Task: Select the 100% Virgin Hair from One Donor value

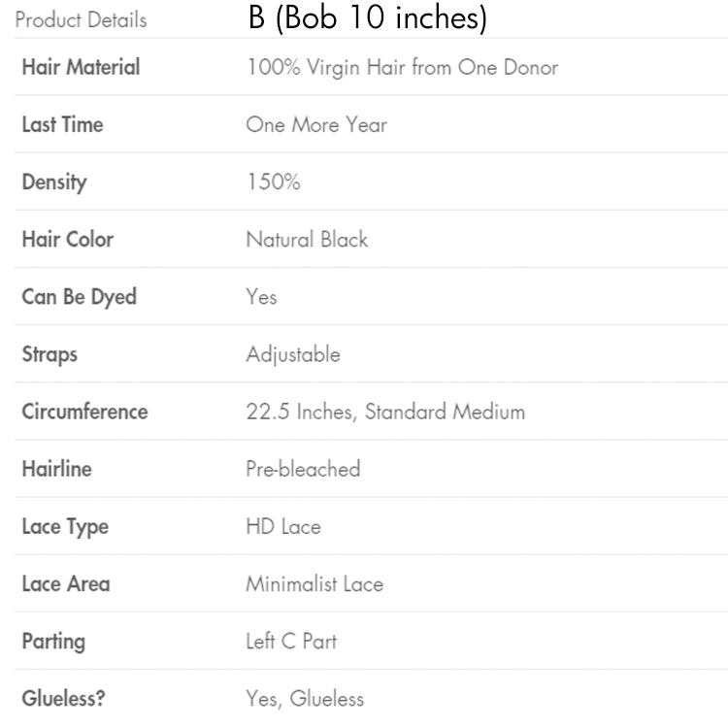Action: [x=402, y=68]
